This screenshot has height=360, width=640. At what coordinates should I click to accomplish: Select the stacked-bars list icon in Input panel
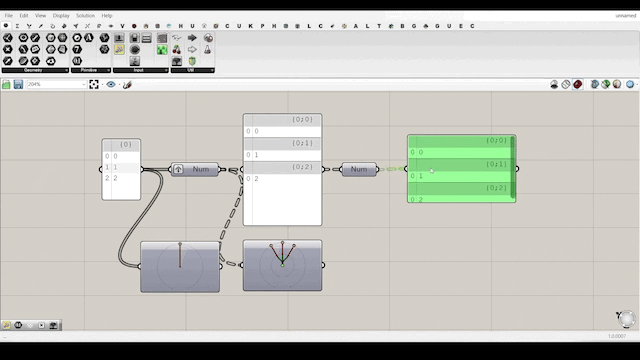[147, 38]
